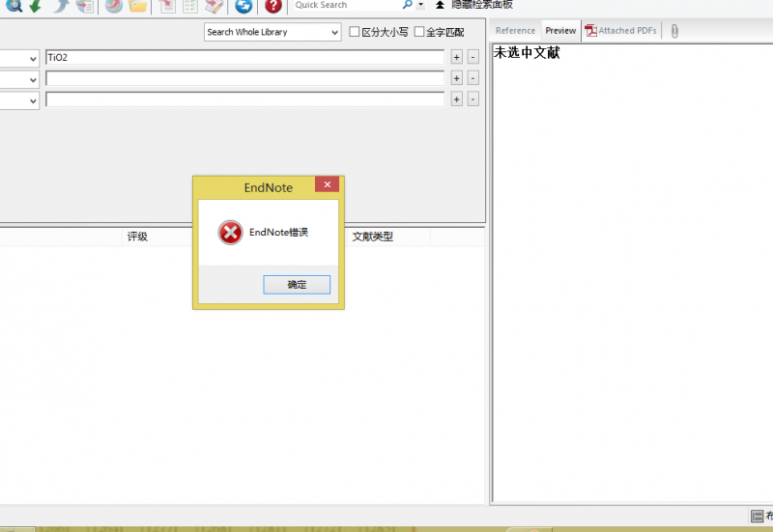773x532 pixels.
Task: Click the Insert Citation icon
Action: (167, 6)
